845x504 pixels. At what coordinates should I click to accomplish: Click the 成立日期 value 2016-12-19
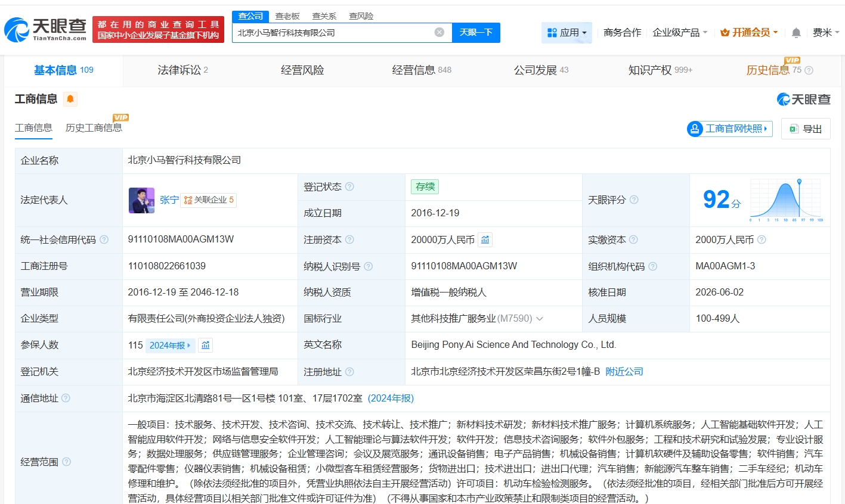pyautogui.click(x=435, y=213)
